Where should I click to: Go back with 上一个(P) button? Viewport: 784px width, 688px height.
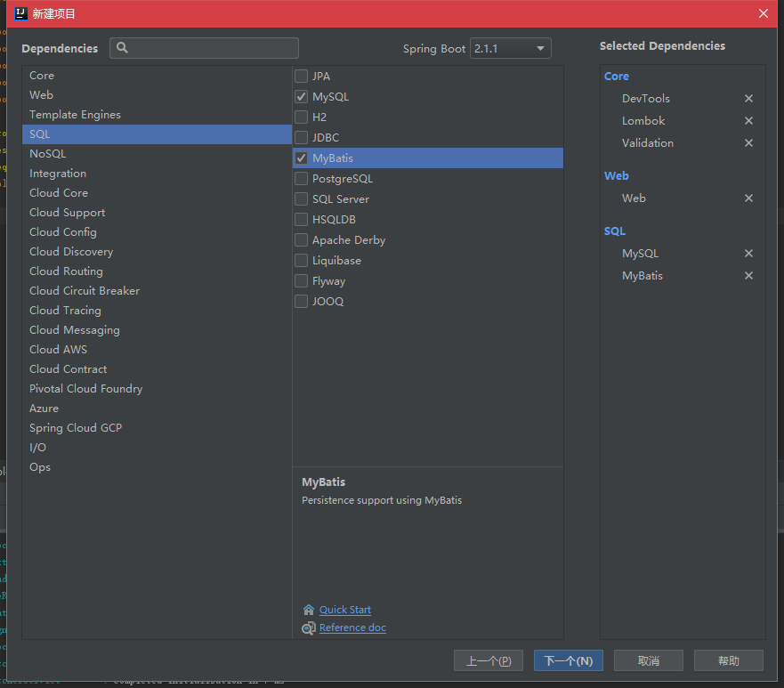coord(489,660)
